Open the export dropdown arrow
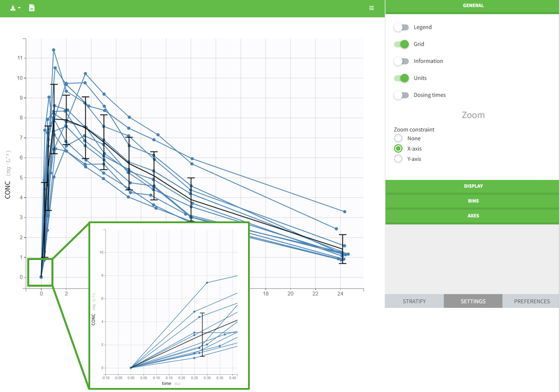The width and height of the screenshot is (560, 392). point(19,8)
